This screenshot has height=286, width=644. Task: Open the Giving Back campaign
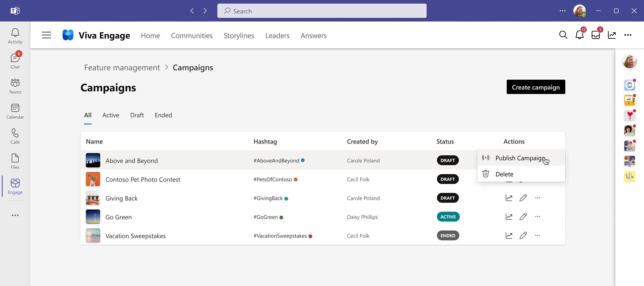point(121,198)
